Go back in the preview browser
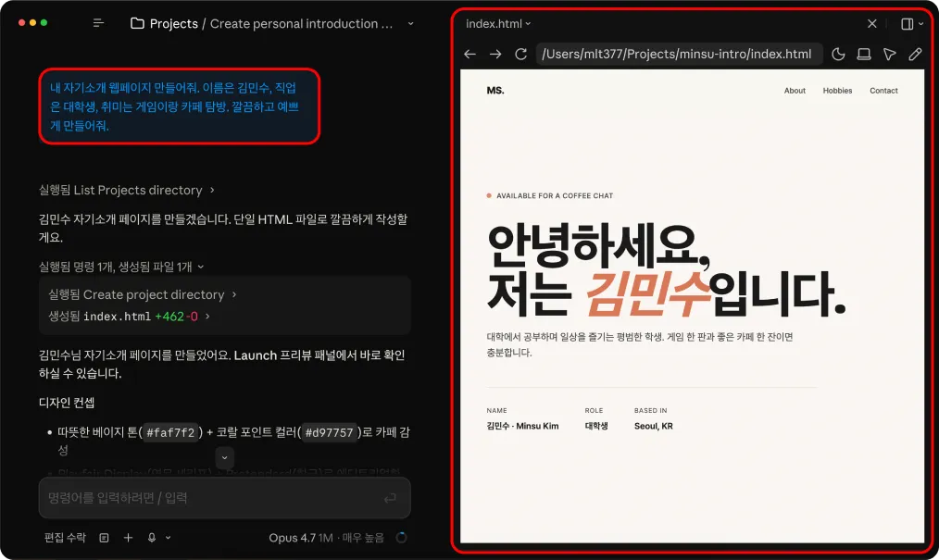Screen dimensions: 939x560 tap(470, 55)
